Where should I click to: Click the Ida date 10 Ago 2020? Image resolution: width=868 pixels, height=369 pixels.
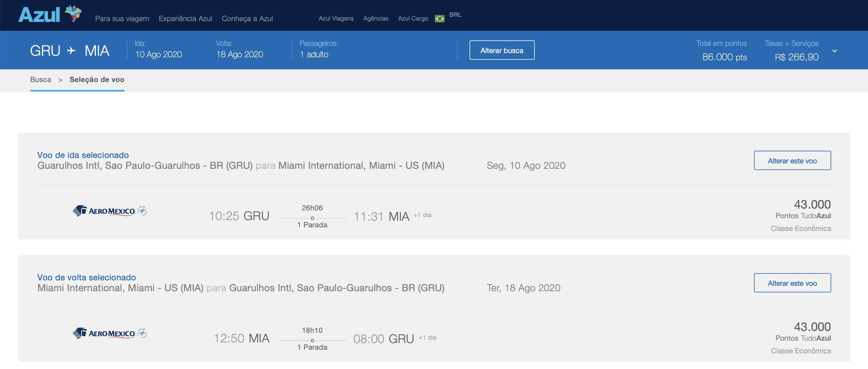pos(159,54)
